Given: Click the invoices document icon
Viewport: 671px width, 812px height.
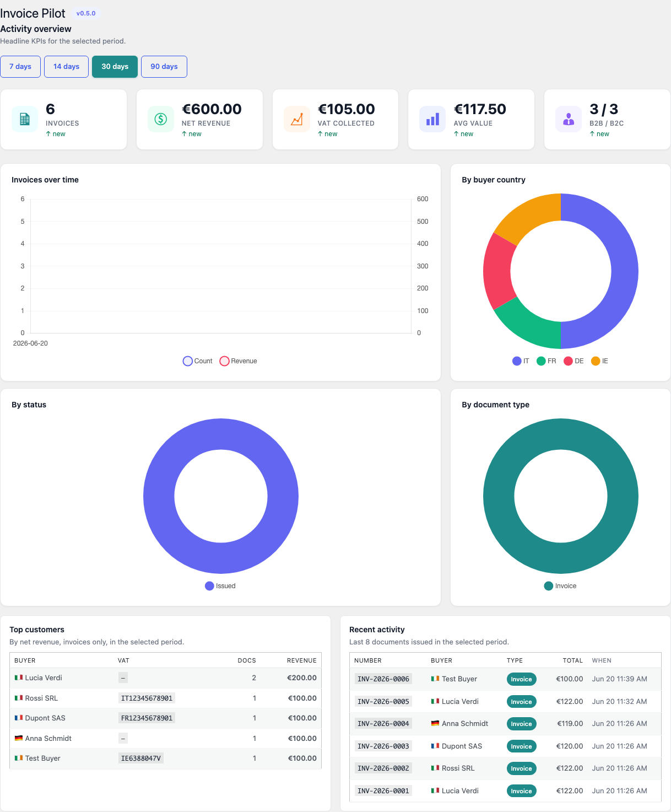Looking at the screenshot, I should 25,119.
